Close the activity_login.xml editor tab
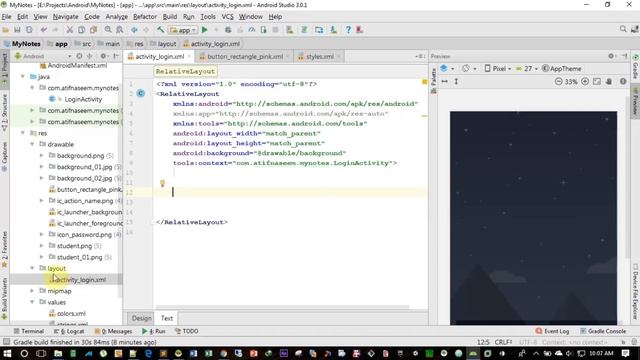The image size is (640, 360). pyautogui.click(x=189, y=56)
